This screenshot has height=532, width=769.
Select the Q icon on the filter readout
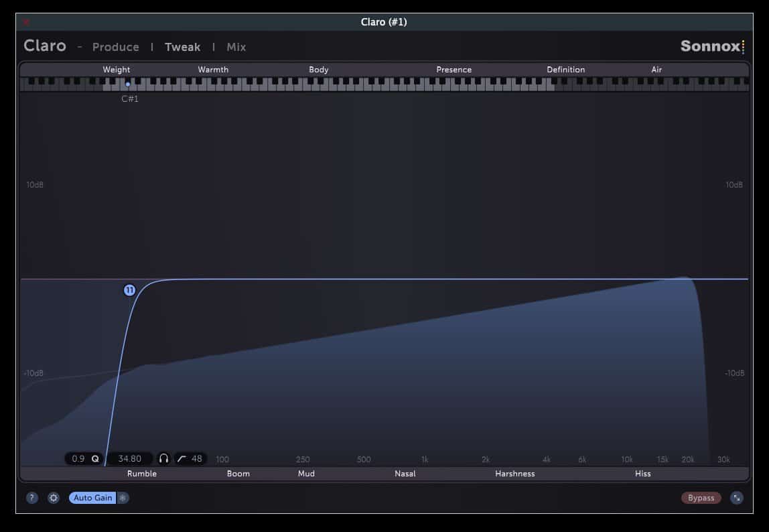point(95,458)
